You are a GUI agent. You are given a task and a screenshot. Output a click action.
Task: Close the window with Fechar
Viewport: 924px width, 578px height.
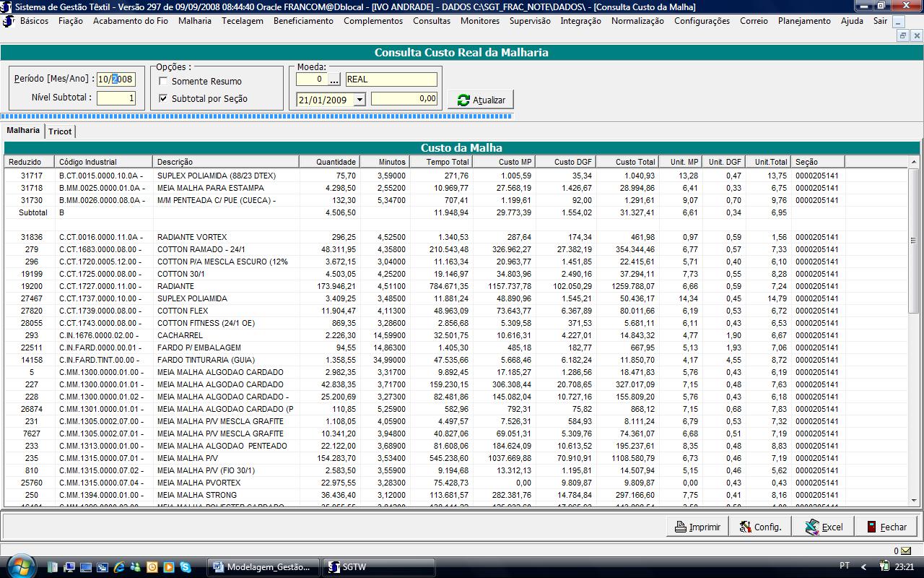click(x=886, y=527)
